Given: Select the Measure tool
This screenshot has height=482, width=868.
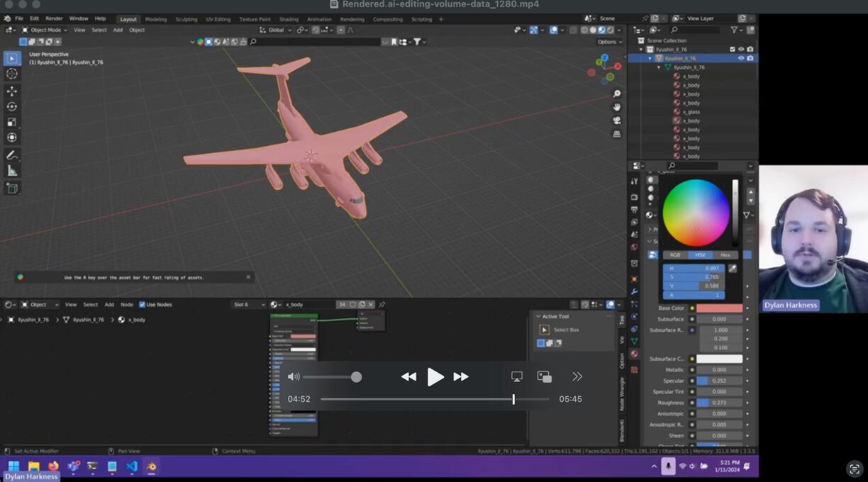Looking at the screenshot, I should 12,171.
